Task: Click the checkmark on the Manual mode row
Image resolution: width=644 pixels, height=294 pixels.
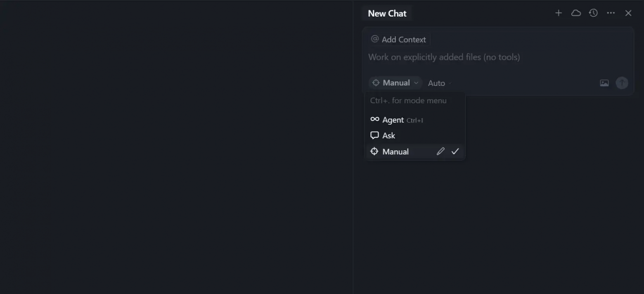Action: coord(455,152)
